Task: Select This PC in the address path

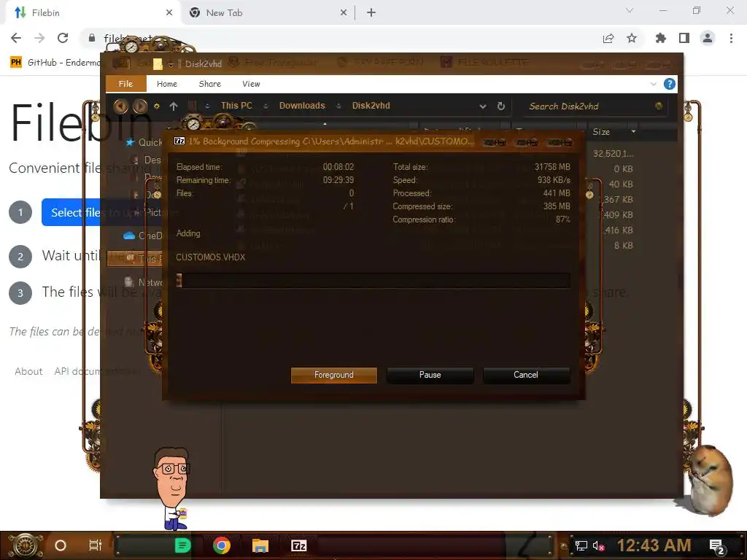Action: [236, 106]
